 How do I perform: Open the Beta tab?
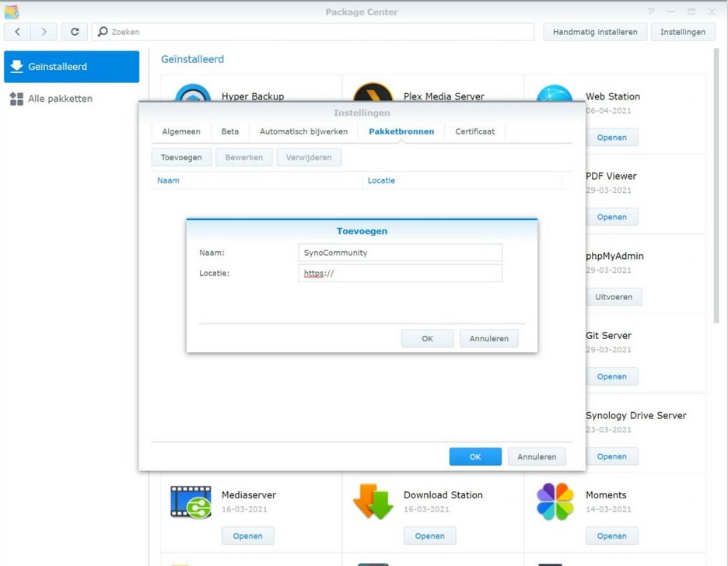pyautogui.click(x=230, y=131)
